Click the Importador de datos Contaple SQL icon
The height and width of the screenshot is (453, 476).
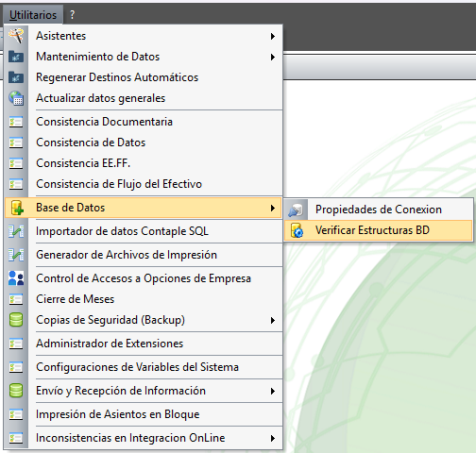(x=16, y=231)
